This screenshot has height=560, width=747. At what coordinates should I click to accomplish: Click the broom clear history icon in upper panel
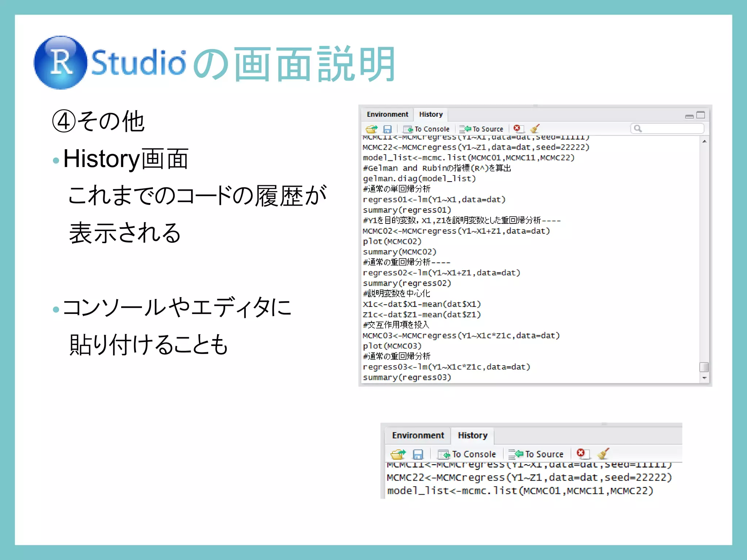tap(535, 128)
